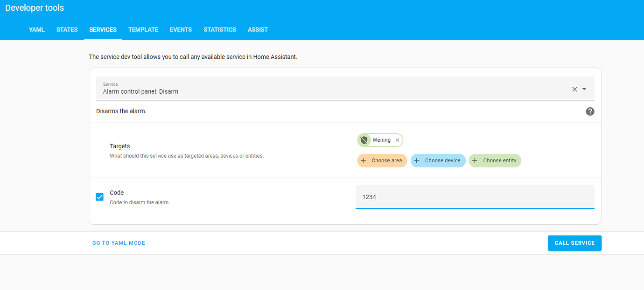The height and width of the screenshot is (290, 644).
Task: Click the plus icon on Choose area
Action: (364, 161)
